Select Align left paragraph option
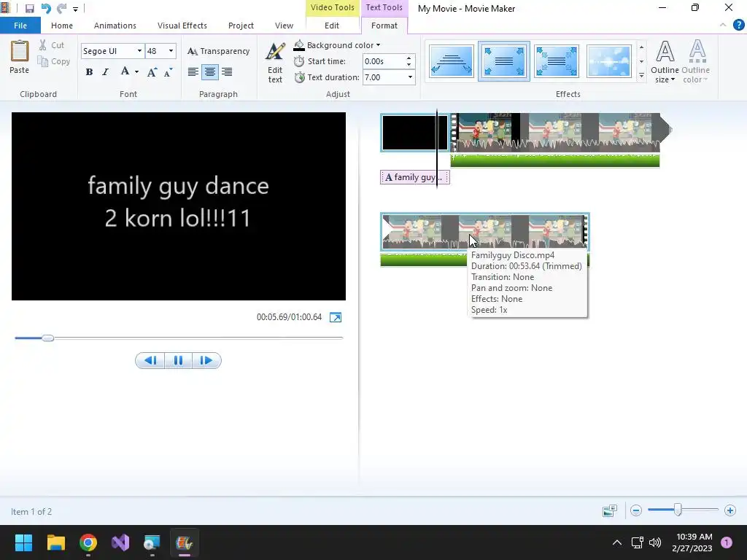Screen dimensions: 747x560 tap(193, 72)
